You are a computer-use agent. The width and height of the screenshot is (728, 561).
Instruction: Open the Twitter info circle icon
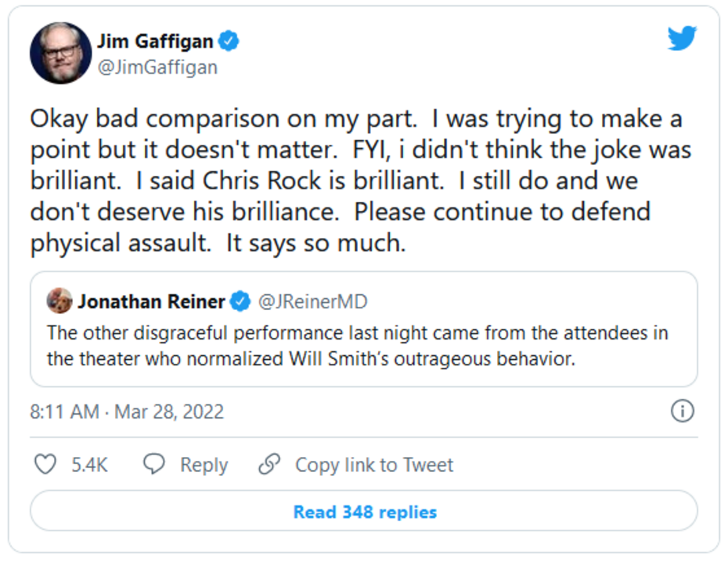point(683,412)
